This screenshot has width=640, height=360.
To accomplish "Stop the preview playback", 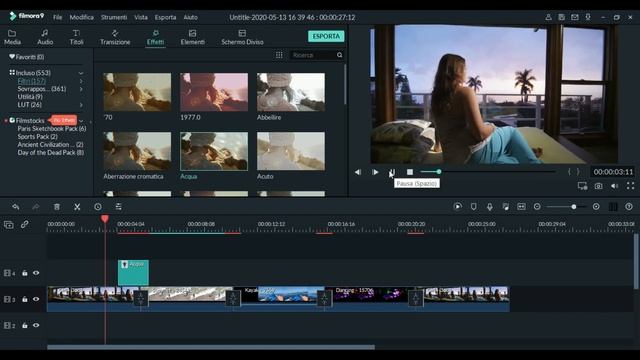I will click(x=410, y=172).
